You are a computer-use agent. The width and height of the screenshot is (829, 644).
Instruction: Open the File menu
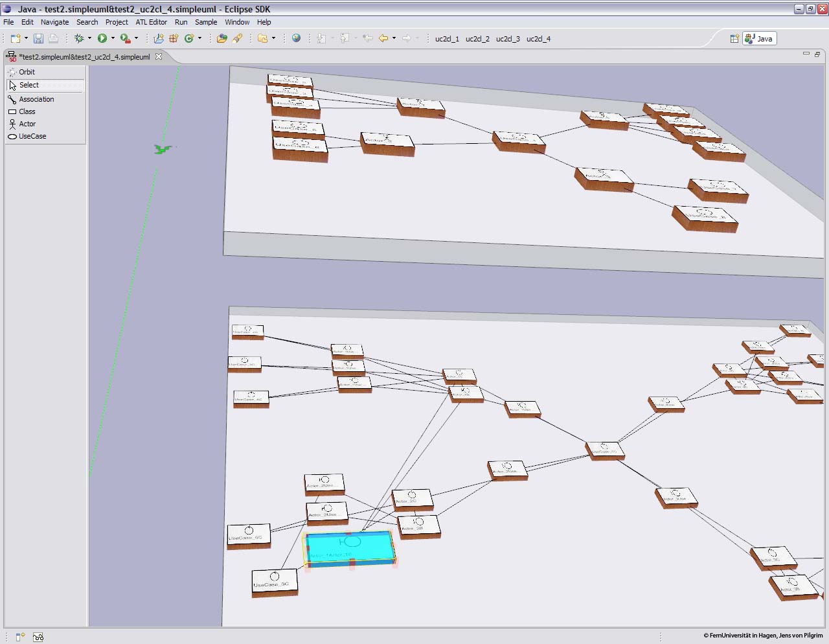[x=8, y=22]
